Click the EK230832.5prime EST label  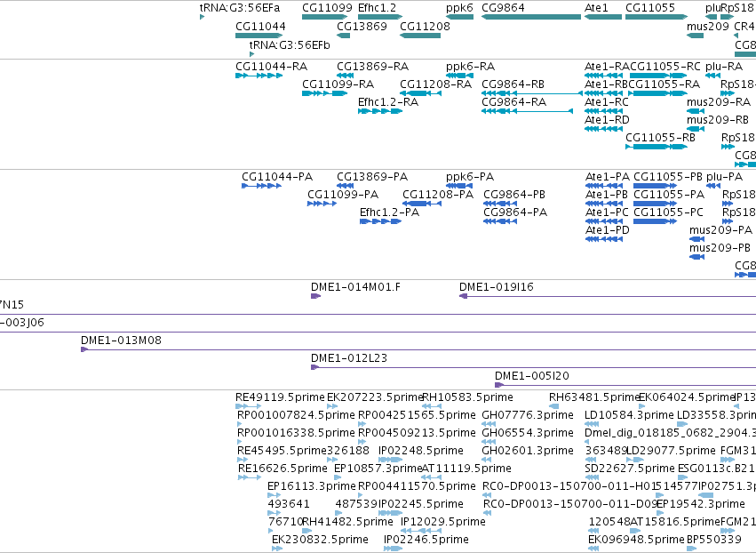tap(320, 540)
